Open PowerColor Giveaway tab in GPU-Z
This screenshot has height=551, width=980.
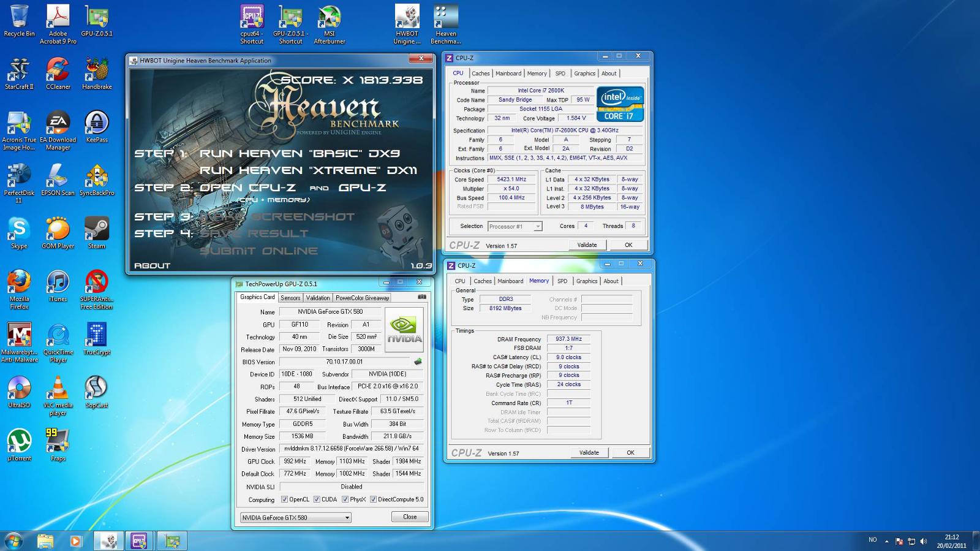click(x=362, y=298)
